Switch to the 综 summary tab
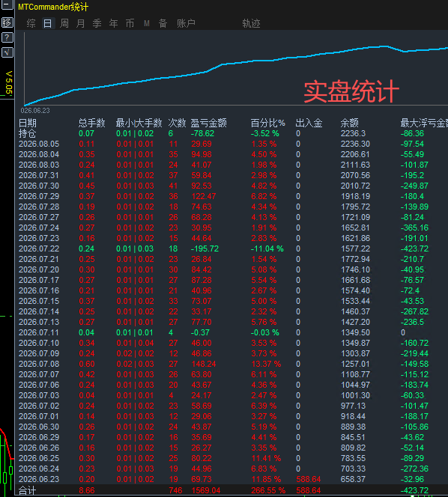This screenshot has width=448, height=497. [31, 23]
